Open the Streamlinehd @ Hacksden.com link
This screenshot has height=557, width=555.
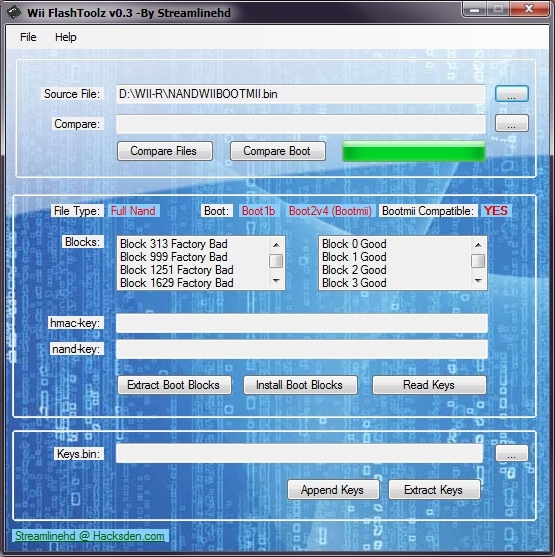coord(90,536)
